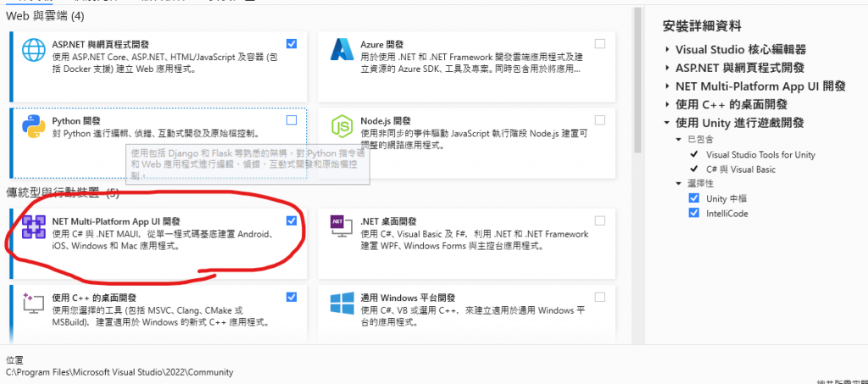Viewport: 868px width, 384px height.
Task: Click the Python logo icon
Action: (x=34, y=126)
